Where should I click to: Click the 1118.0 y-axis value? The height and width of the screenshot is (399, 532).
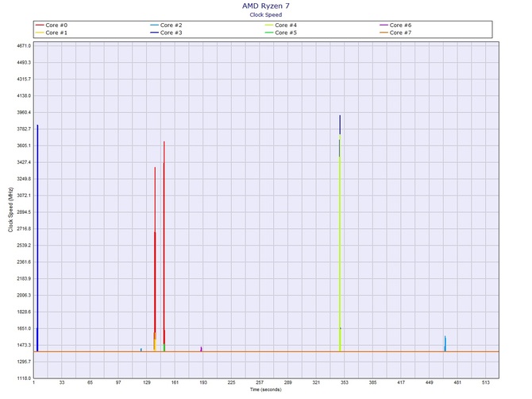[24, 378]
